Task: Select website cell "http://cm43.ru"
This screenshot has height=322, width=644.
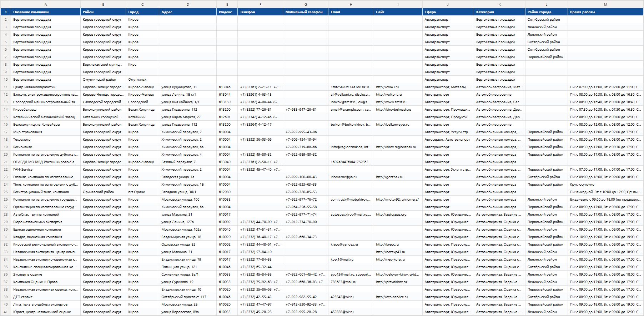Action: (398, 87)
